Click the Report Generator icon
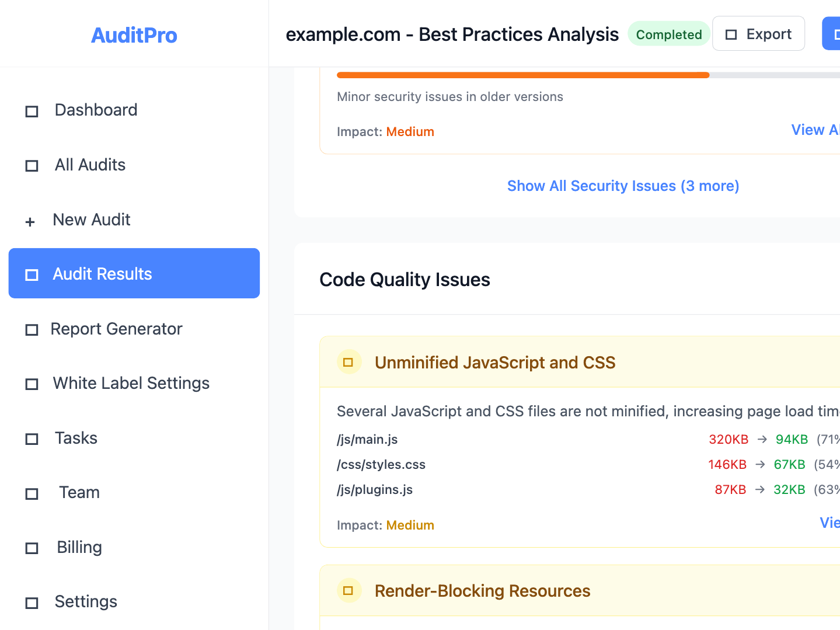Screen dimensions: 840x630 [32, 330]
